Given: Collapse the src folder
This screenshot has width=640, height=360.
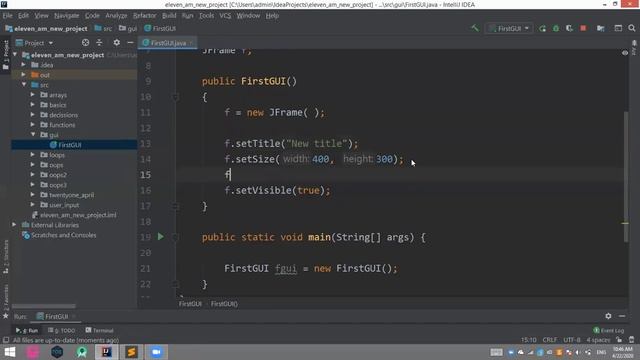Looking at the screenshot, I should tap(24, 85).
